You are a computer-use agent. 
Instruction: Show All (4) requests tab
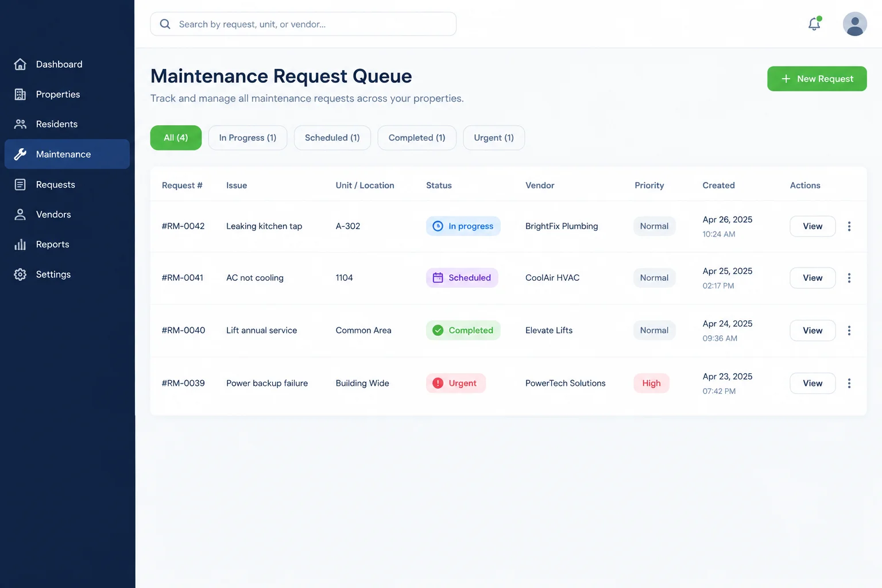[176, 138]
